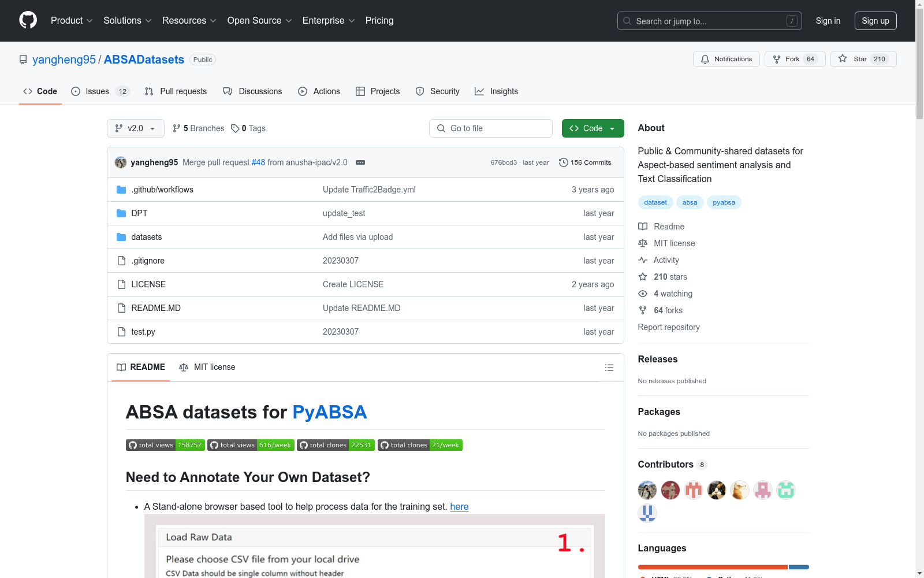Select the README tab
This screenshot has width=924, height=578.
click(x=141, y=368)
